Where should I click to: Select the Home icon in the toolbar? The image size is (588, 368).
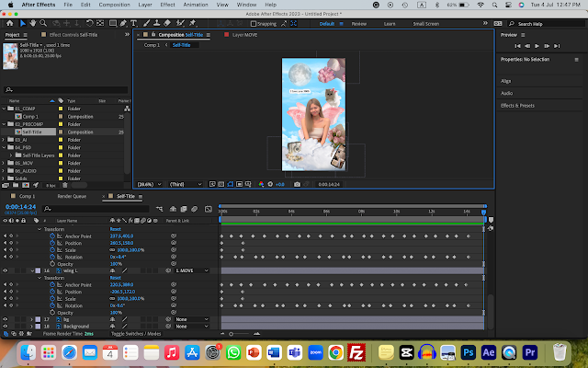(10, 23)
